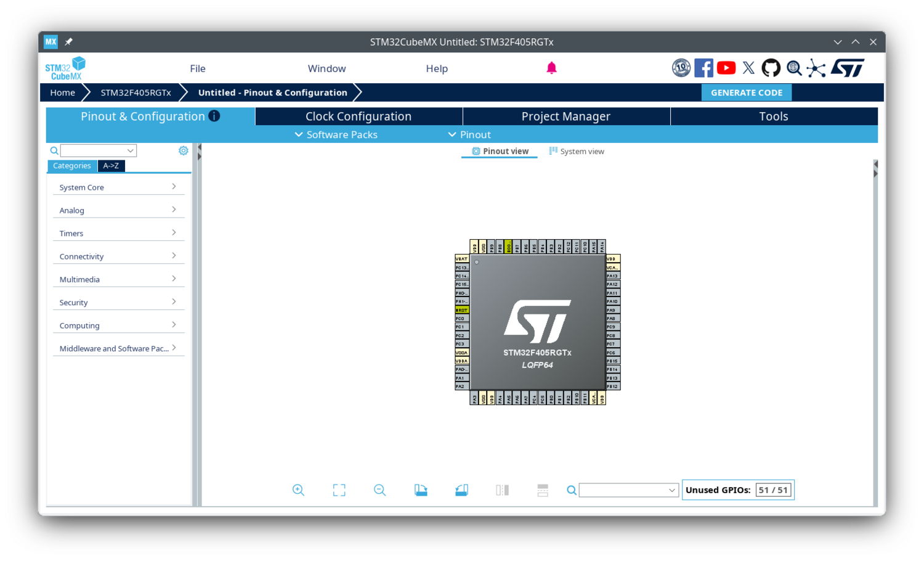Collapse the Software Packs panel

[335, 134]
